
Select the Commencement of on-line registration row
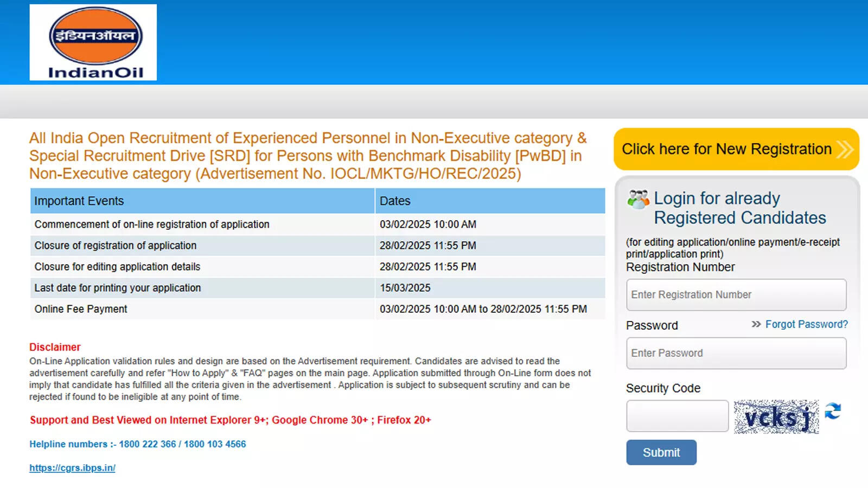152,224
